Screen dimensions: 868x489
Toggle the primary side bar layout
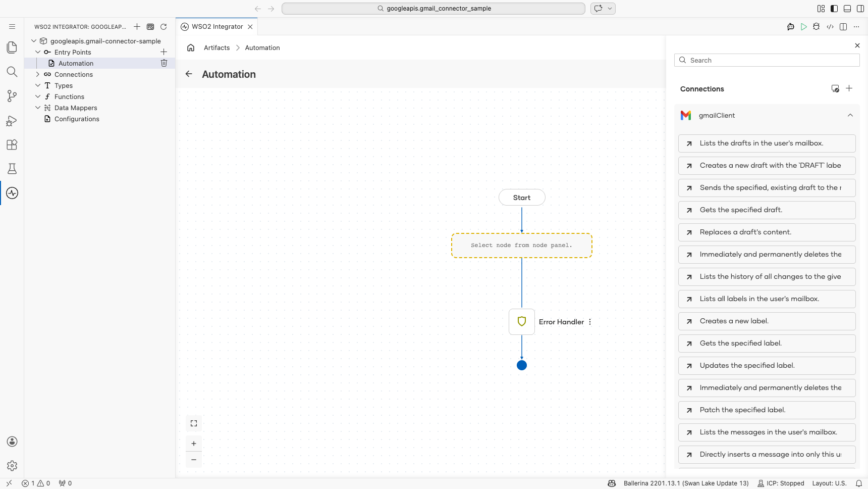[x=834, y=9]
